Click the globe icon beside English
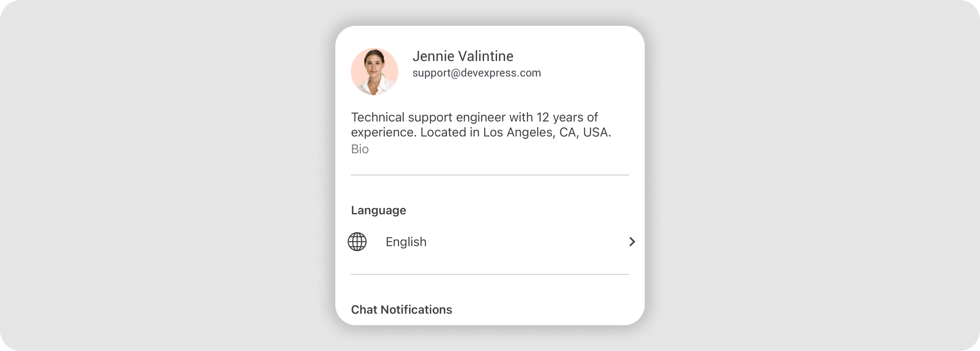Image resolution: width=980 pixels, height=351 pixels. pos(357,242)
